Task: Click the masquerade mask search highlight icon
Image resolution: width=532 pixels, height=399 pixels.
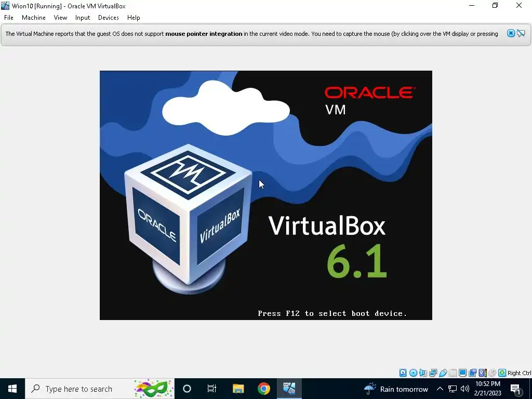Action: (154, 389)
